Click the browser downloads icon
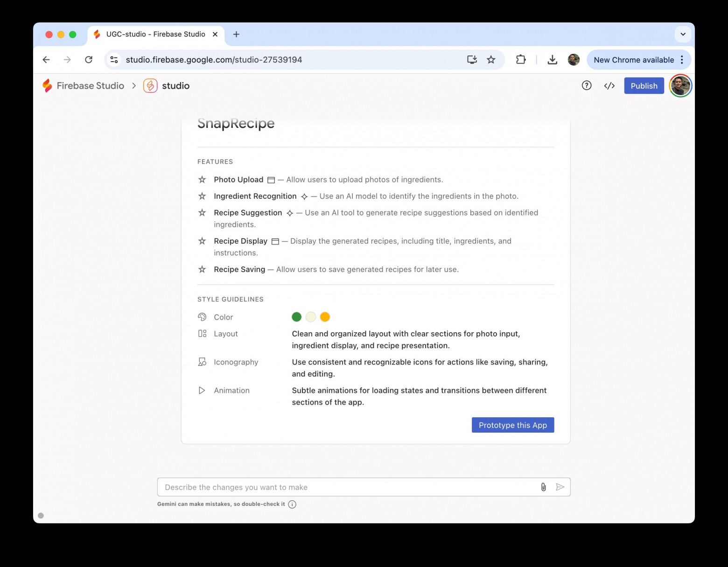Screen dimensions: 728x567 click(x=552, y=59)
